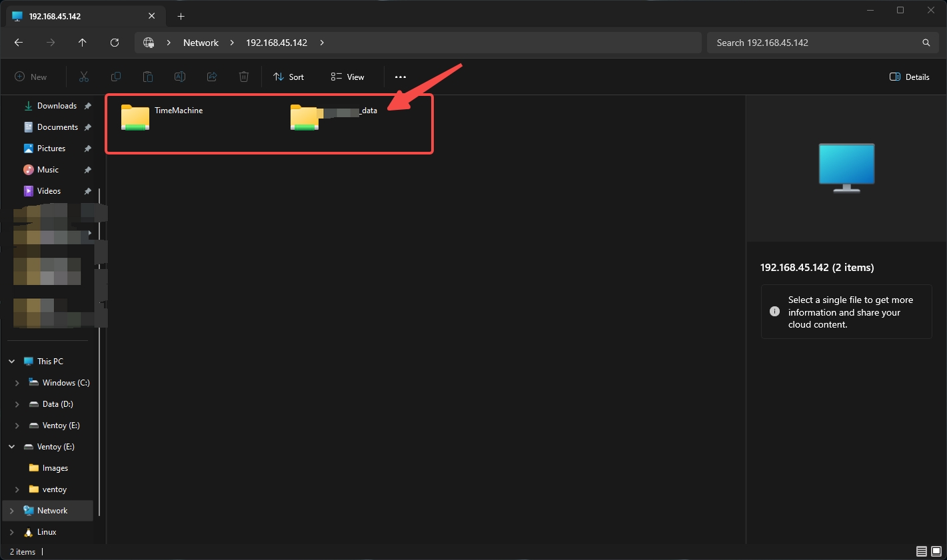Switch to details list view icon

pyautogui.click(x=922, y=551)
